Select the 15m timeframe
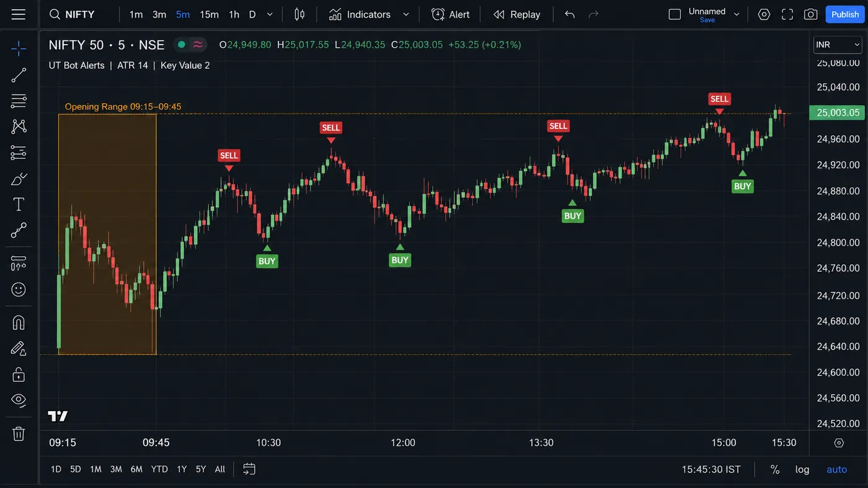 point(209,14)
